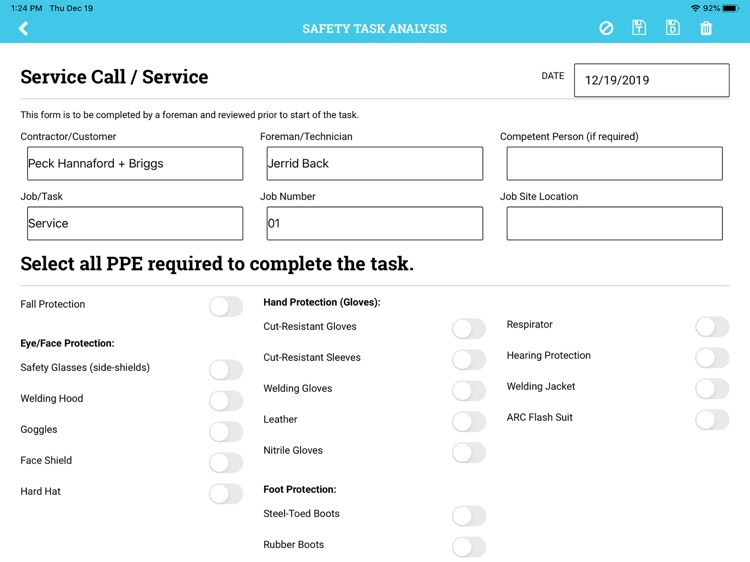Select the Foreman/Technician text field

click(x=372, y=164)
